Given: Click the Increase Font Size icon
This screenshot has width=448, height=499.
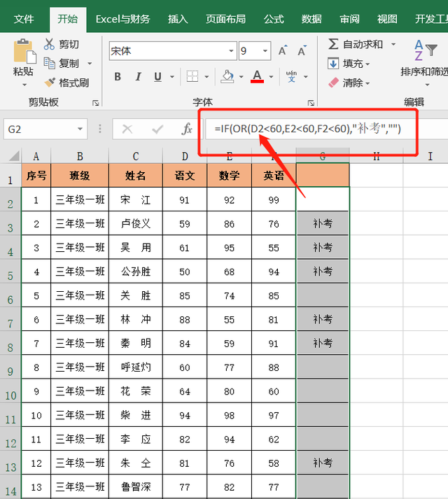Looking at the screenshot, I should (x=283, y=51).
